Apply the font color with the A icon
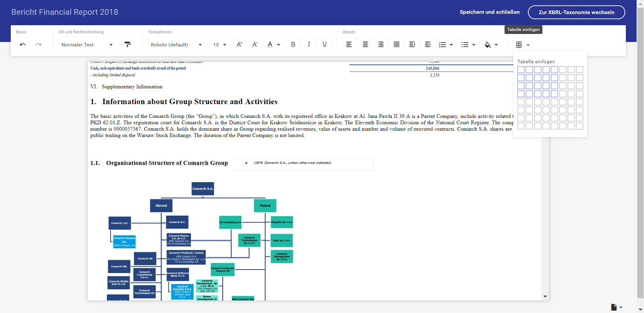Screen dimensions: 644x313 (270, 44)
